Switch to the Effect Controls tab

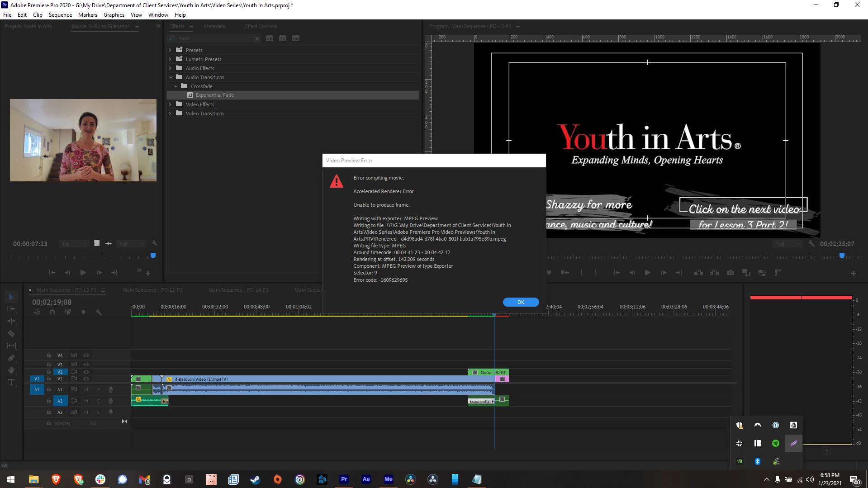click(261, 26)
